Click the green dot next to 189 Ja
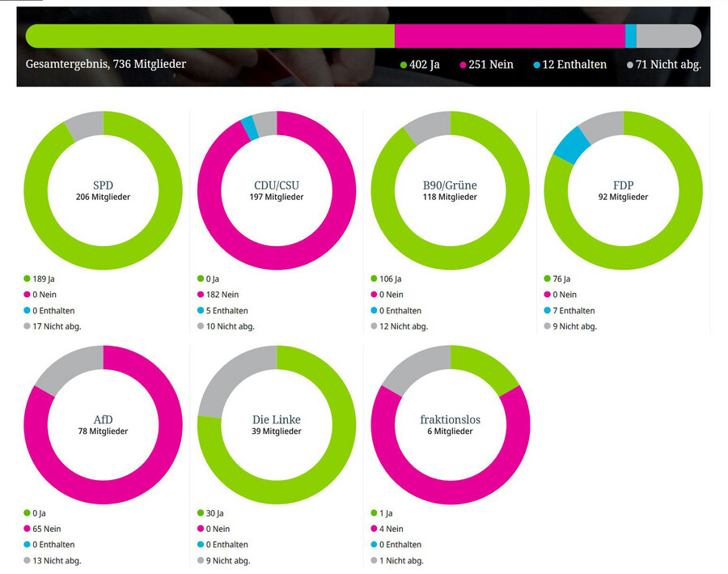 [x=28, y=278]
